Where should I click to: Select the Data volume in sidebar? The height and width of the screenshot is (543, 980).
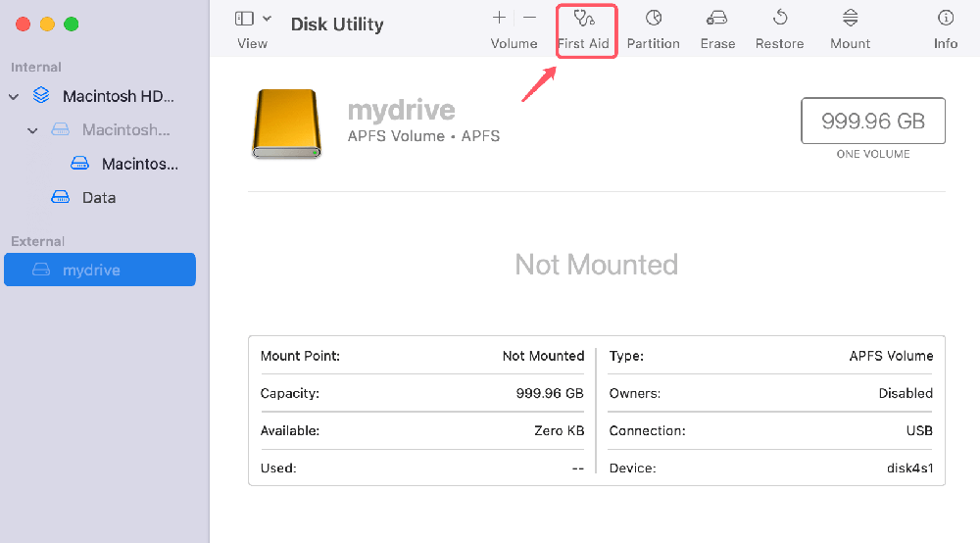[98, 197]
